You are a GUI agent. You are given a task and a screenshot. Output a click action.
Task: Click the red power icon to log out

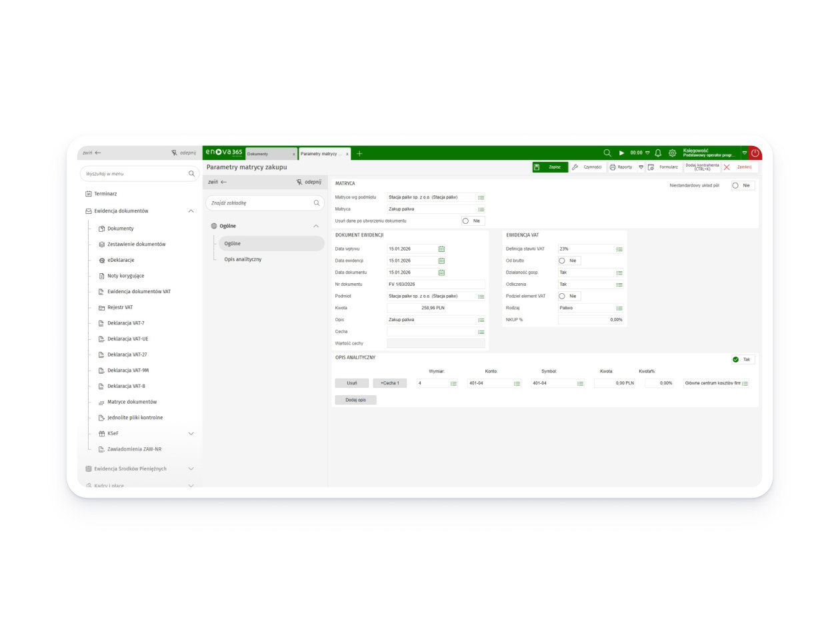coord(755,153)
